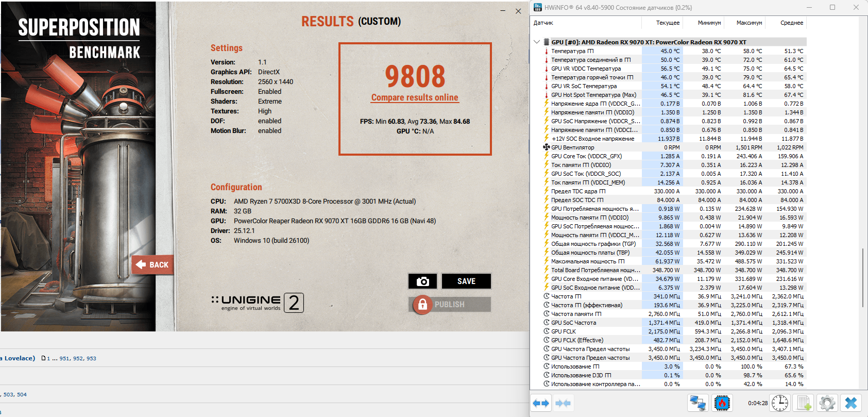The height and width of the screenshot is (417, 868).
Task: Click the "Extreme" shaders setting value
Action: [x=270, y=102]
